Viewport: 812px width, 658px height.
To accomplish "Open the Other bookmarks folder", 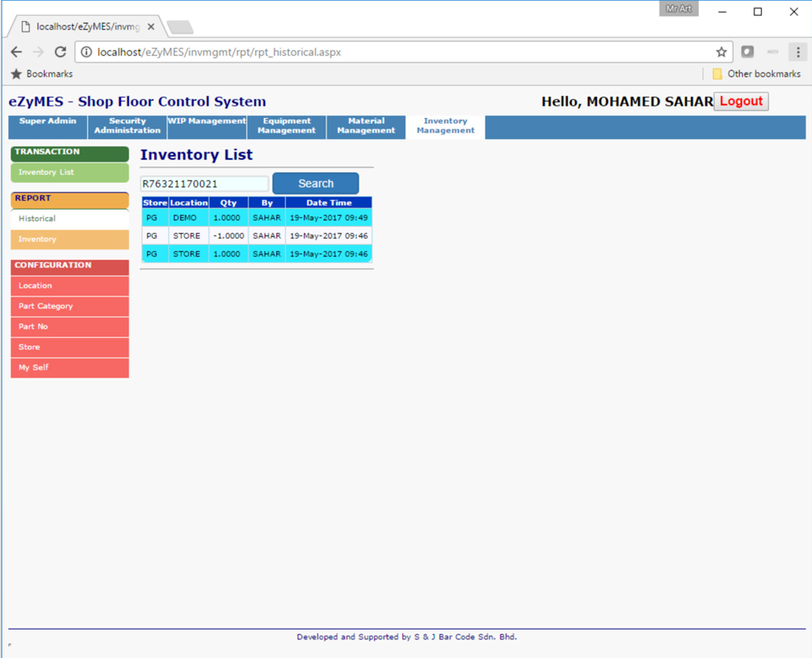I will pos(756,74).
